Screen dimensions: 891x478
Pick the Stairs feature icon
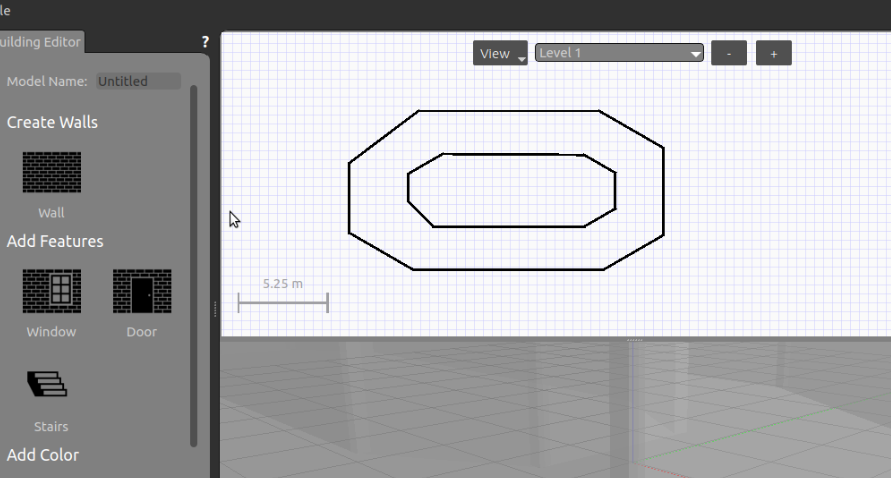coord(47,384)
